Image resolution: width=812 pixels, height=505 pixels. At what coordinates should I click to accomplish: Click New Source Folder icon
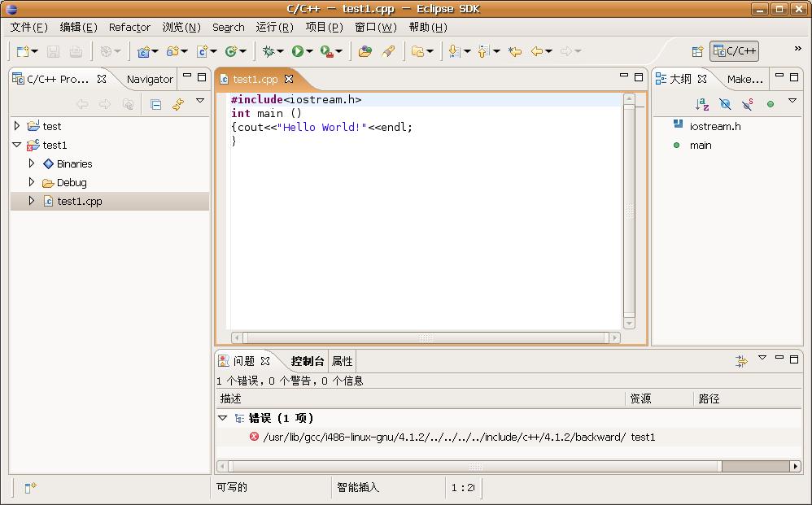pyautogui.click(x=172, y=51)
